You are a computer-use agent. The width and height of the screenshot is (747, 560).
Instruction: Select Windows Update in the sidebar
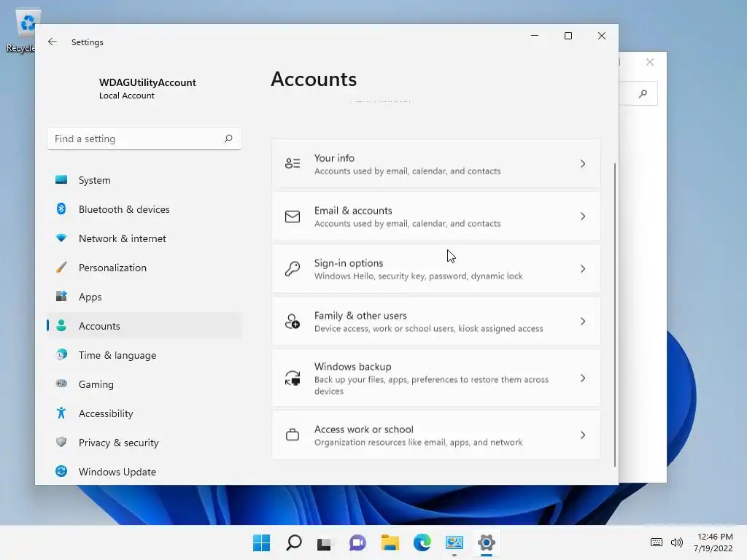tap(144, 472)
